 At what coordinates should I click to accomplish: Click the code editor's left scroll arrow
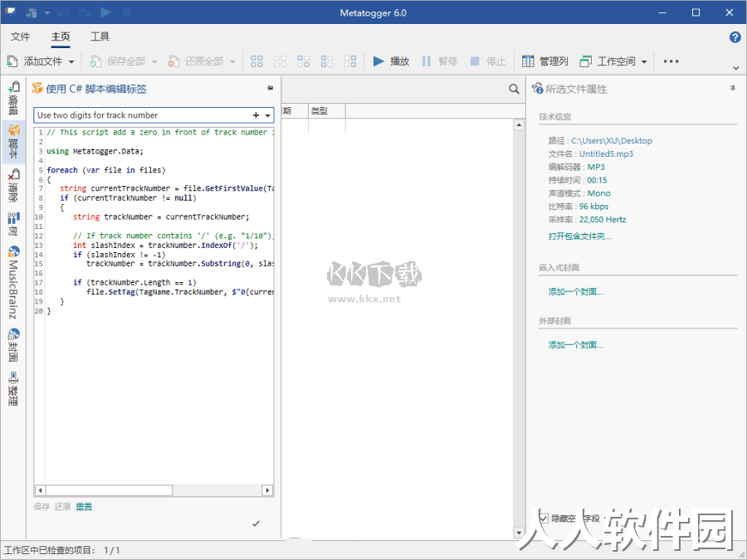(40, 490)
